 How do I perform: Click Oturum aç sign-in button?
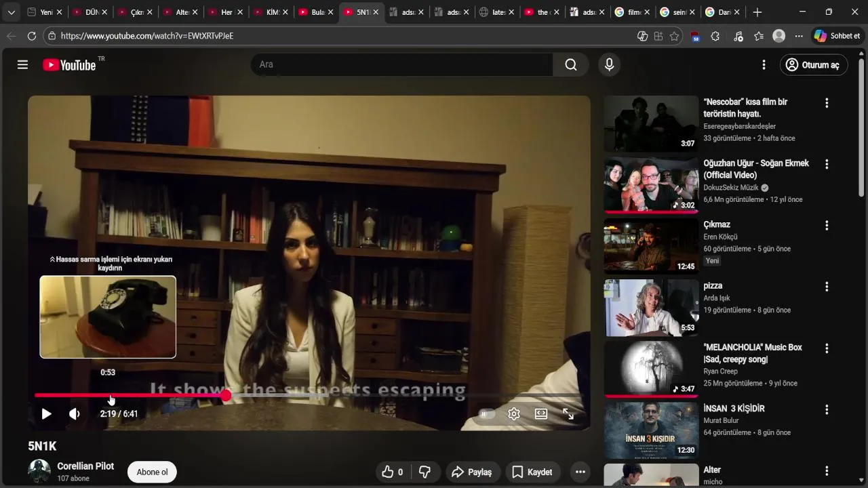[x=813, y=65]
